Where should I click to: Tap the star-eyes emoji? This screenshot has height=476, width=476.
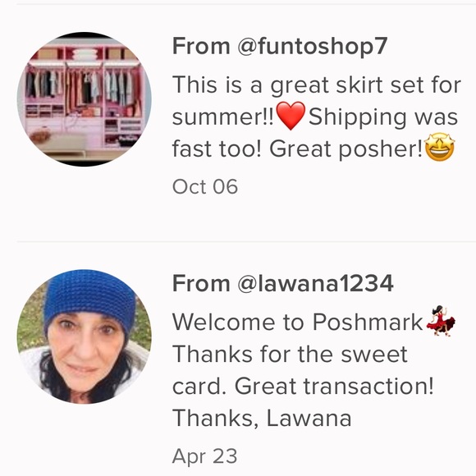click(440, 148)
